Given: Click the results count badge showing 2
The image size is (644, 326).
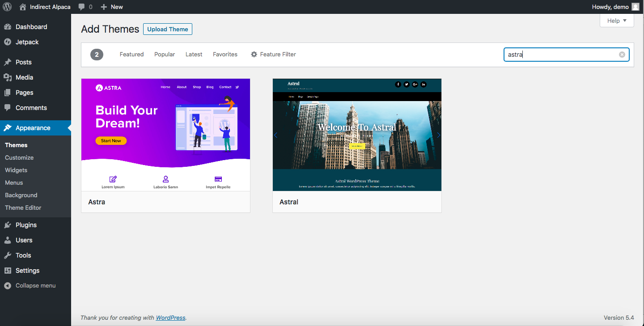Looking at the screenshot, I should (x=97, y=55).
